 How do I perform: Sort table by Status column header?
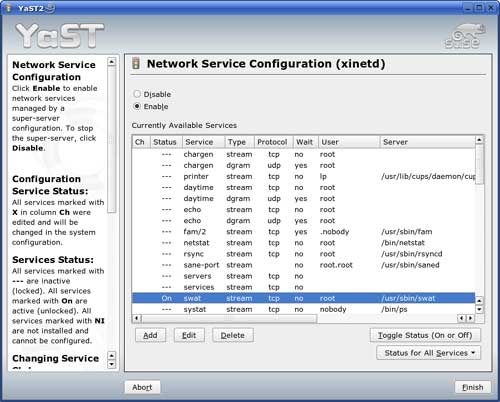(x=166, y=142)
